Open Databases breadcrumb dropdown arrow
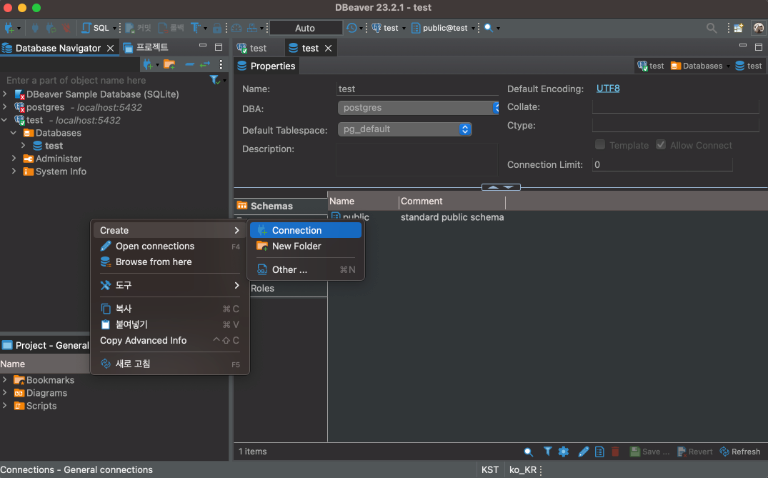 pos(728,66)
